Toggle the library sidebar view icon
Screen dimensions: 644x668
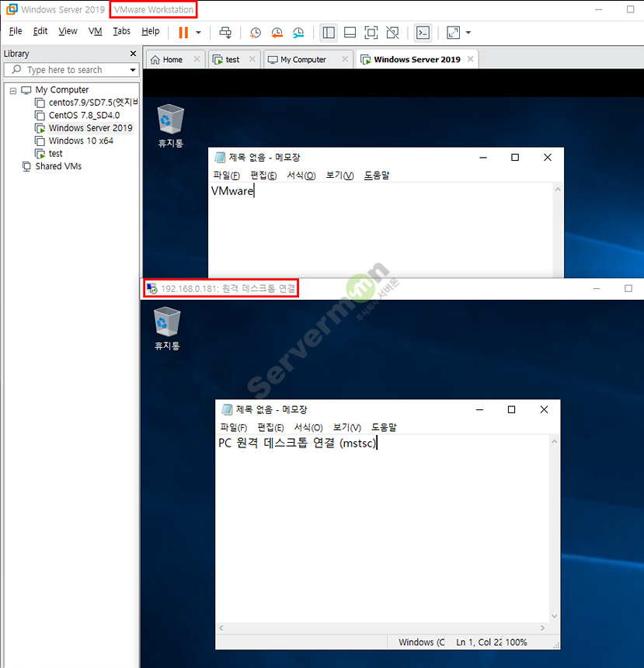click(x=329, y=33)
